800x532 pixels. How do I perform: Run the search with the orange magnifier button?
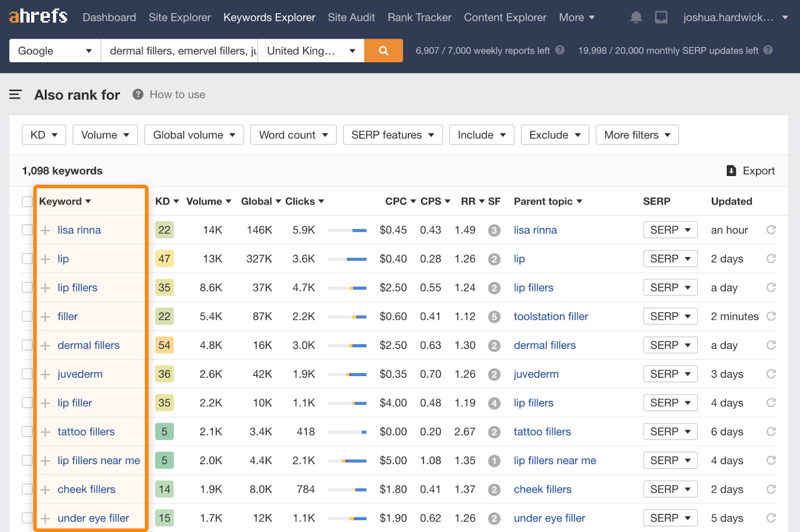[383, 50]
